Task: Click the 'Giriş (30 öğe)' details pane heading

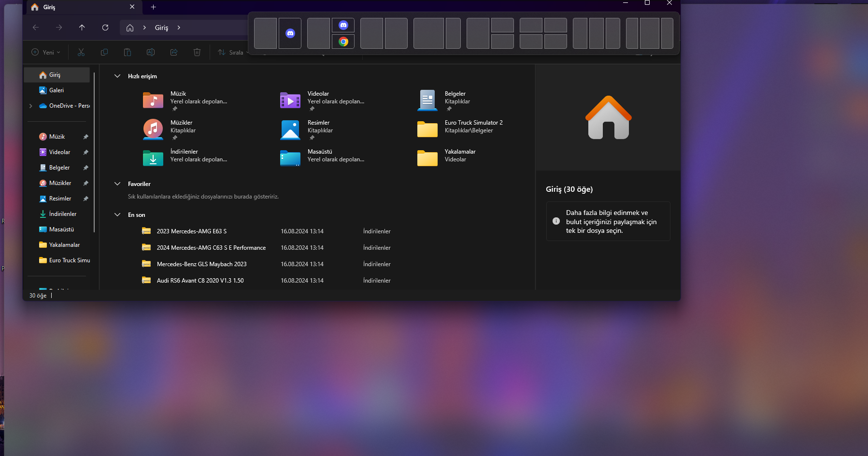Action: coord(569,189)
